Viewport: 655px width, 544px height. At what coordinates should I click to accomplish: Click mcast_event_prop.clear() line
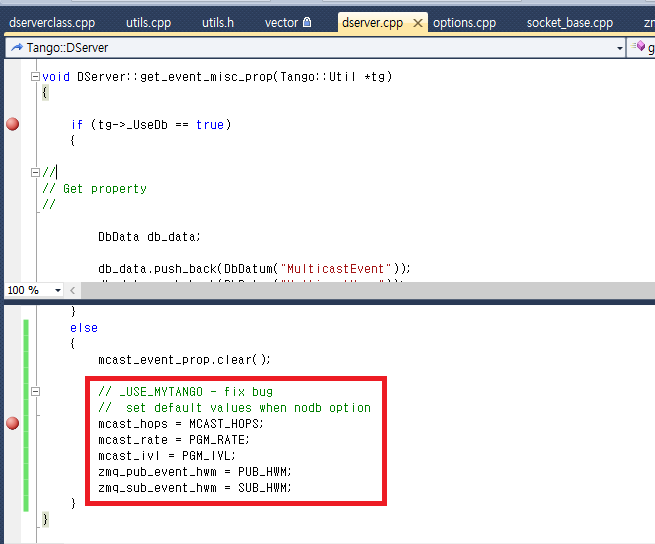coord(184,360)
